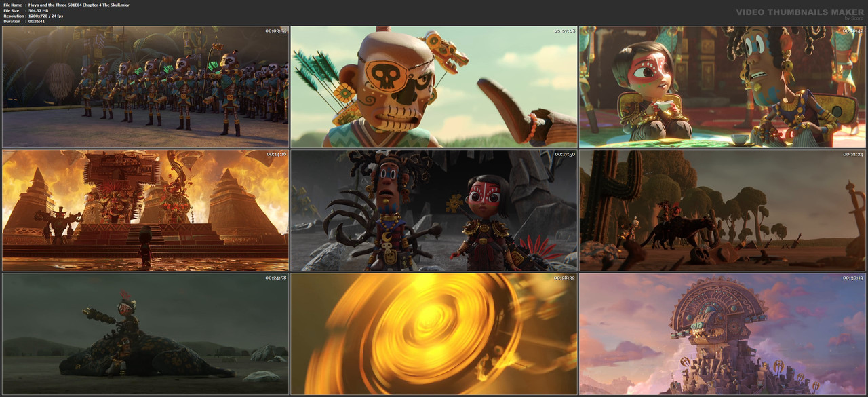Click the 00:07:08 timestamp label
This screenshot has height=397, width=868.
tap(564, 31)
